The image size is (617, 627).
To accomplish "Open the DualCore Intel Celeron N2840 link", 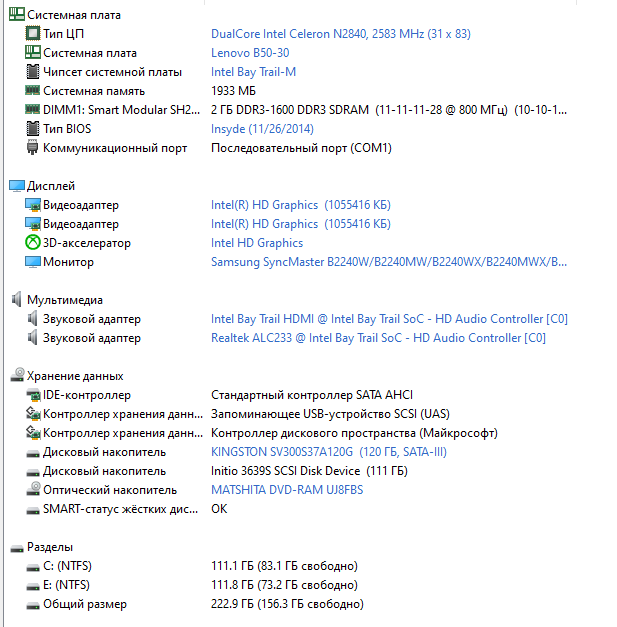I will [341, 34].
